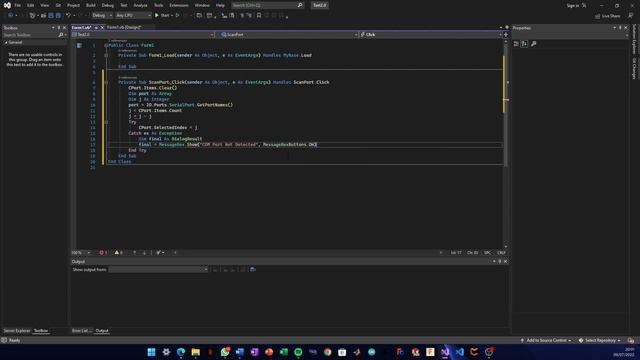Collapse the Form1 class outlining toggle

tap(106, 45)
